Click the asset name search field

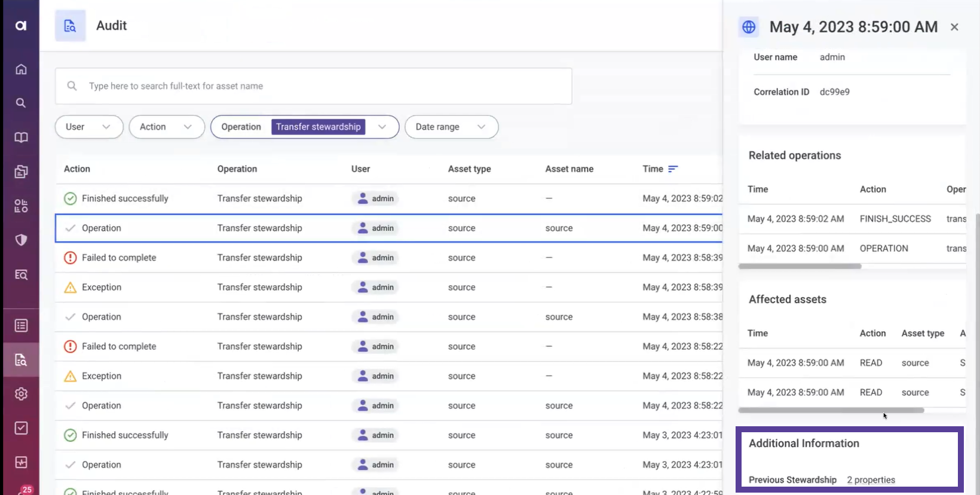coord(313,86)
